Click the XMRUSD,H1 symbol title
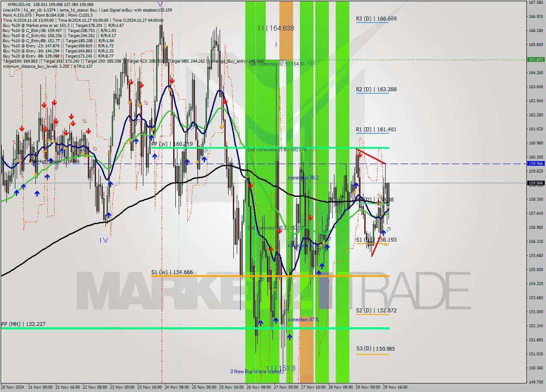The height and width of the screenshot is (392, 546). (20, 4)
